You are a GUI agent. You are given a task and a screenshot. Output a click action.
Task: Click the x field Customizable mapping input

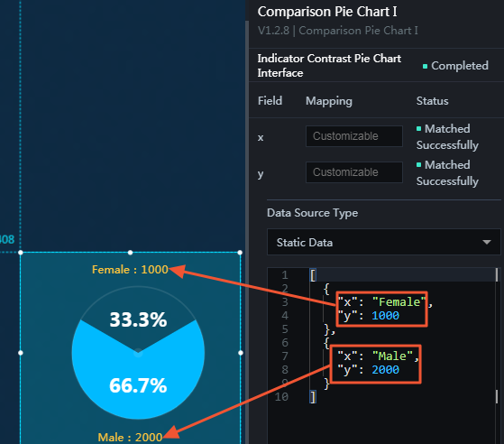(354, 136)
